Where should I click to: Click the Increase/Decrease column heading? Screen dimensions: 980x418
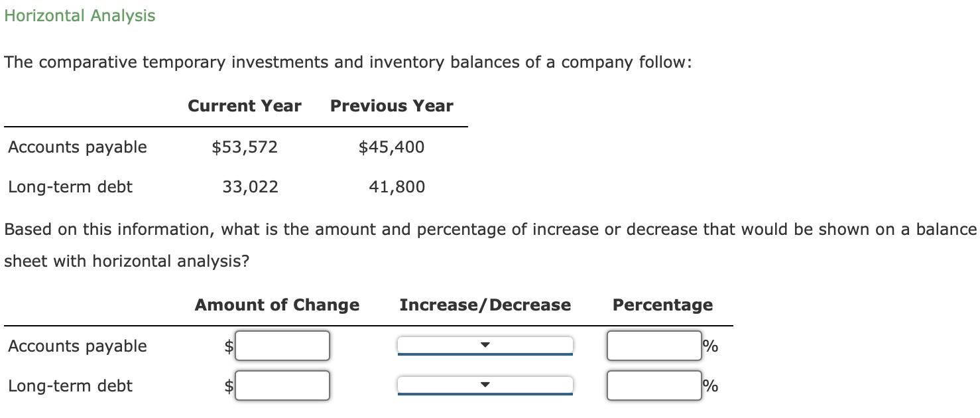[x=485, y=305]
